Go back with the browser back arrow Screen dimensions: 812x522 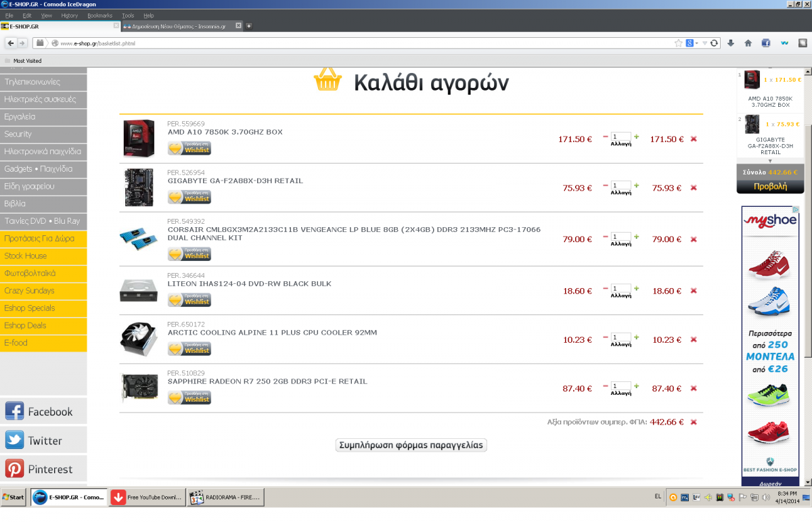(10, 43)
